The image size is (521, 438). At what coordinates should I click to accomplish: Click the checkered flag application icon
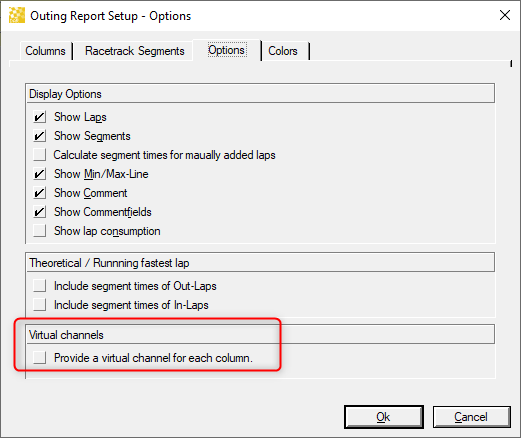pos(17,15)
